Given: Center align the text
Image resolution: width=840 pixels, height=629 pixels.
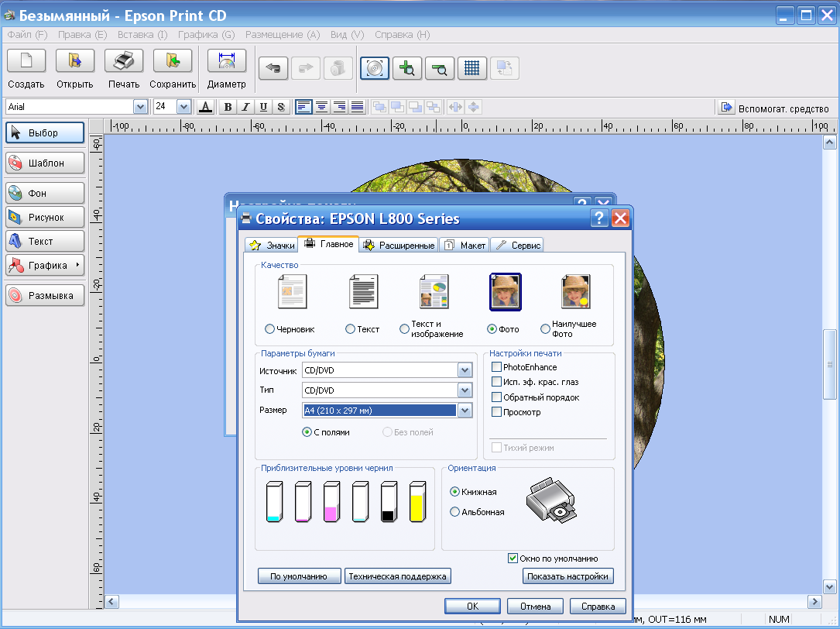Looking at the screenshot, I should [321, 107].
